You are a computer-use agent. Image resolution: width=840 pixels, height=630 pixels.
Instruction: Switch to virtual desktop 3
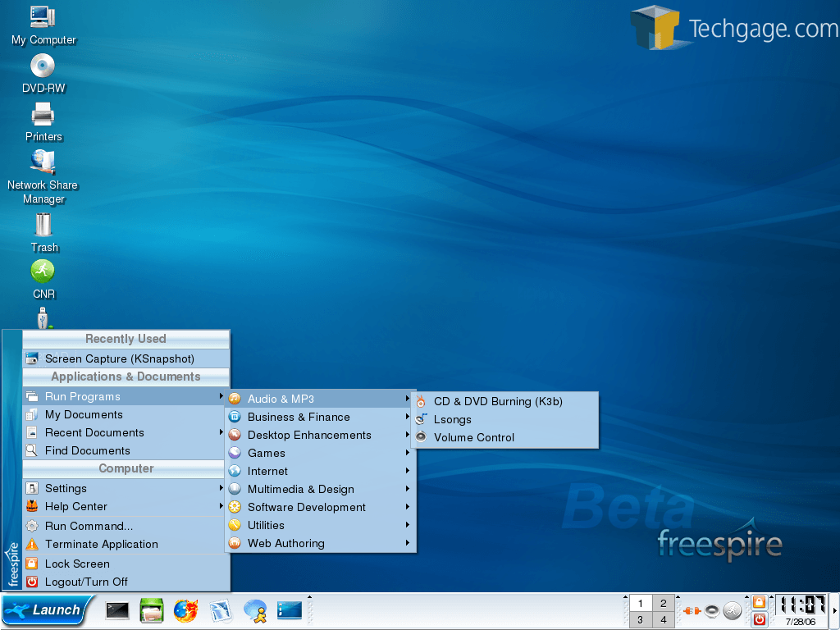(x=641, y=620)
